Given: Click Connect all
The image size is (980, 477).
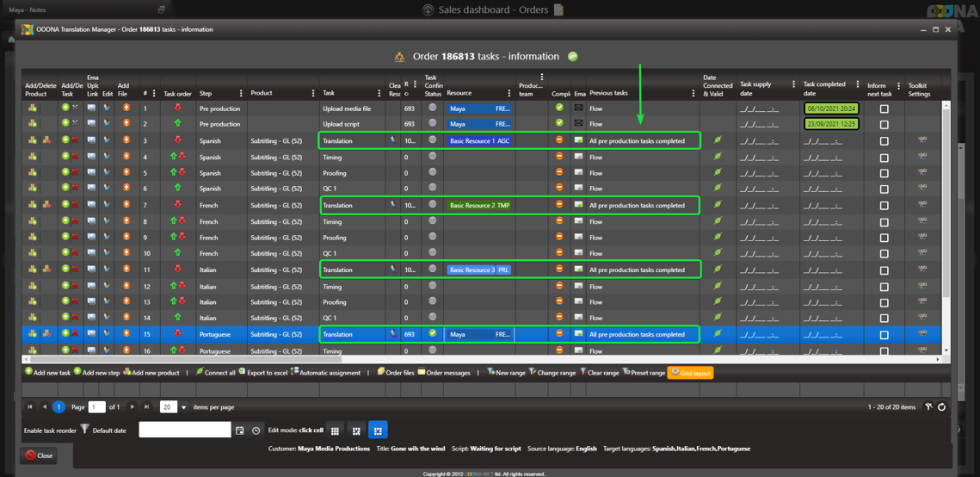Looking at the screenshot, I should pos(215,373).
